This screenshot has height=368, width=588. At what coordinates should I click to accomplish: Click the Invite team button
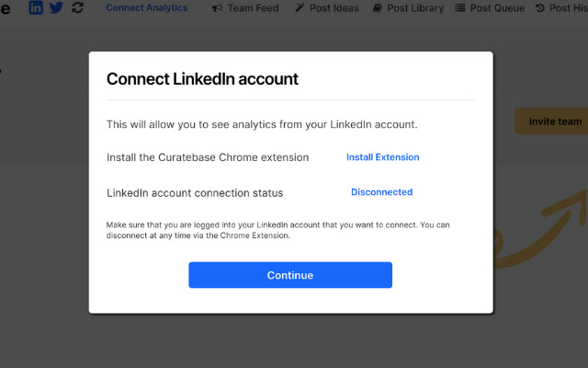551,121
